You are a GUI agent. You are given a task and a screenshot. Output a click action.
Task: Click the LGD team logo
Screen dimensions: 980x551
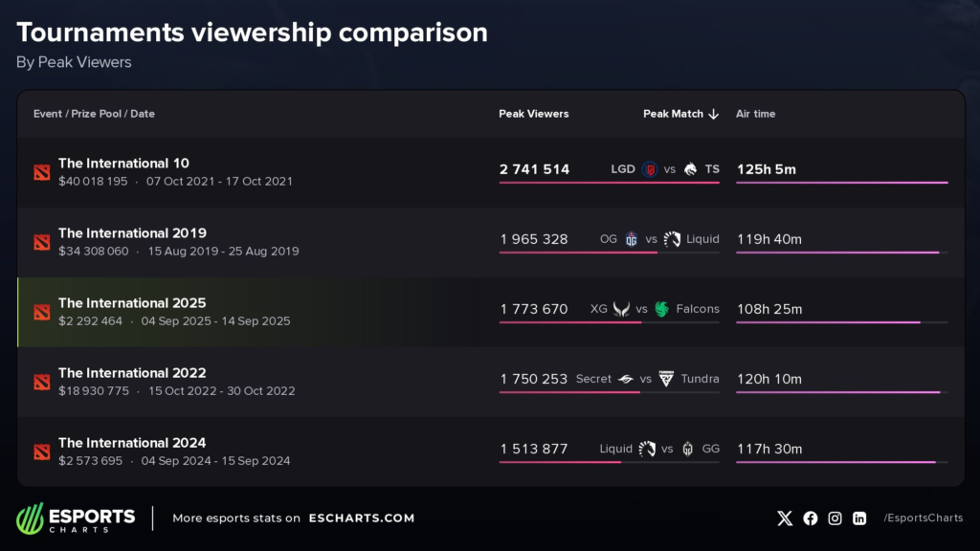[x=649, y=169]
